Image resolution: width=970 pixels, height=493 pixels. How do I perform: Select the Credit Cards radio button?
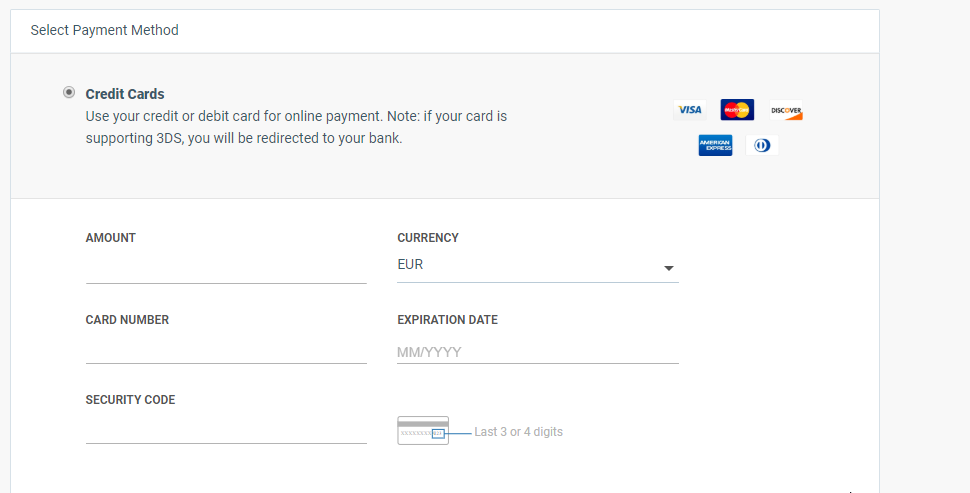[69, 93]
